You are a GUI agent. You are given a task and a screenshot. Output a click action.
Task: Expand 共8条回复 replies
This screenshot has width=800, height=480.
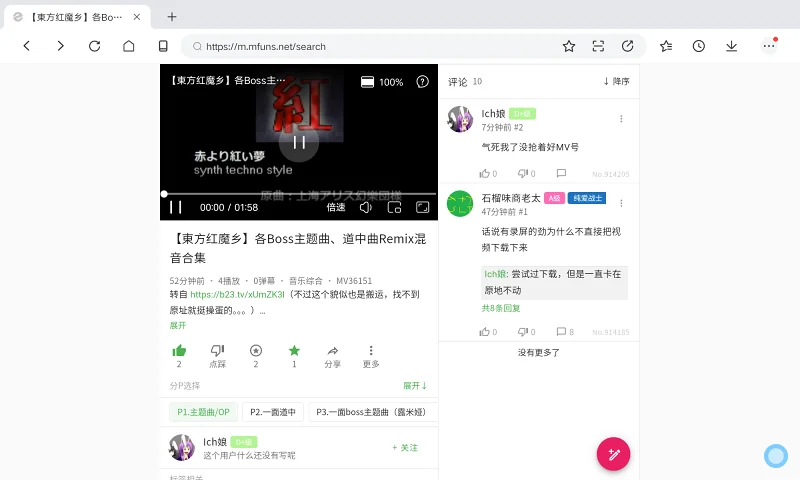coord(501,308)
